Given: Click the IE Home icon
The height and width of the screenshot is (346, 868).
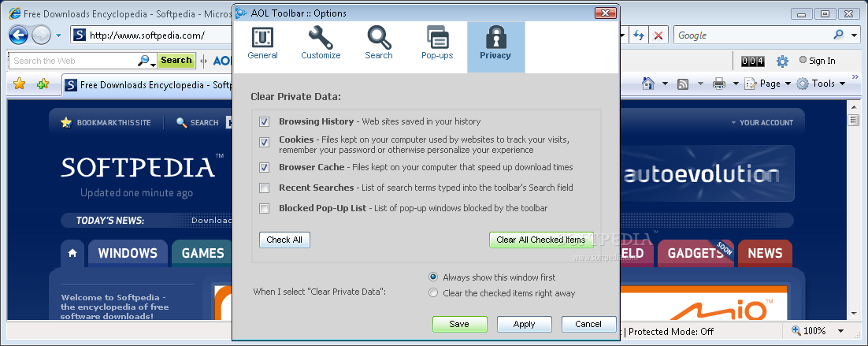Looking at the screenshot, I should pyautogui.click(x=647, y=84).
